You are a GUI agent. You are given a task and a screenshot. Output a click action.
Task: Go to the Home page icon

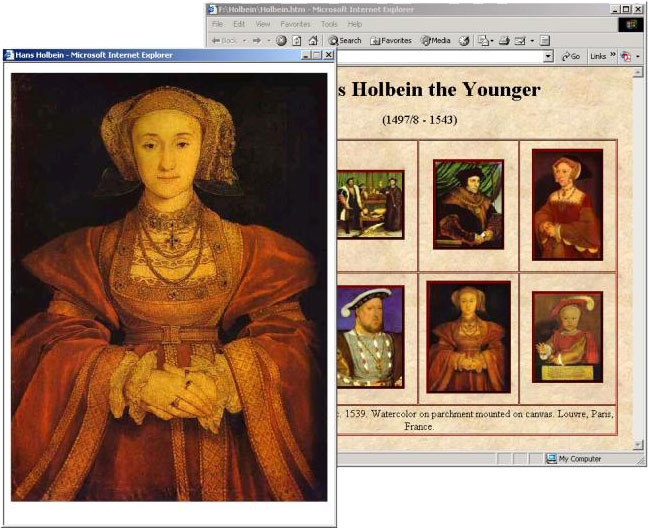point(312,41)
